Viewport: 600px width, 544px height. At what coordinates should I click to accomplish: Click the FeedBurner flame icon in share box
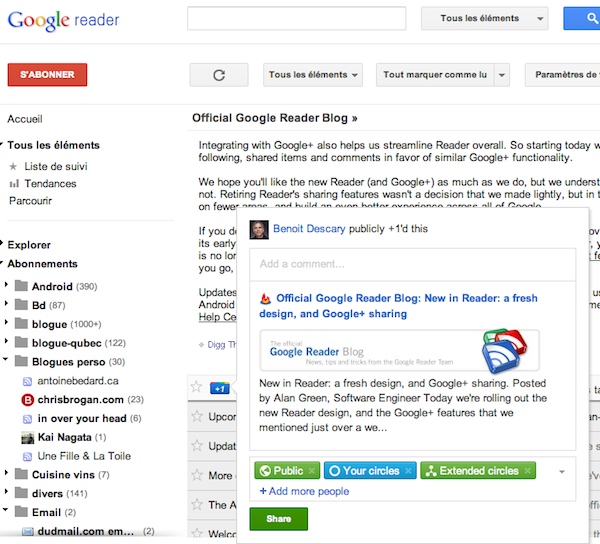pos(265,299)
